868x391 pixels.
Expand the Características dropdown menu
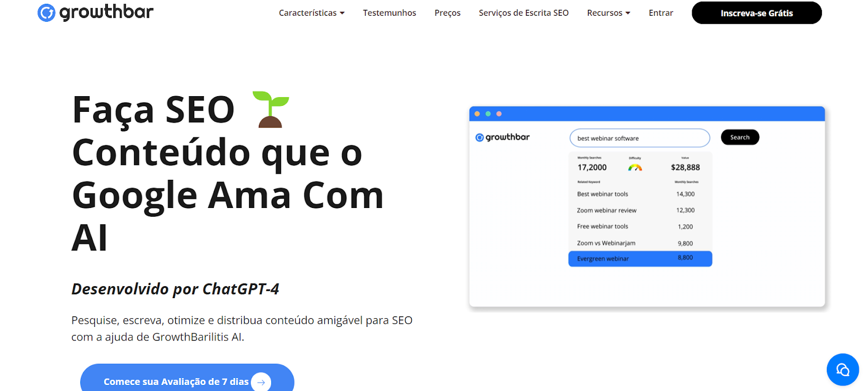pos(311,13)
